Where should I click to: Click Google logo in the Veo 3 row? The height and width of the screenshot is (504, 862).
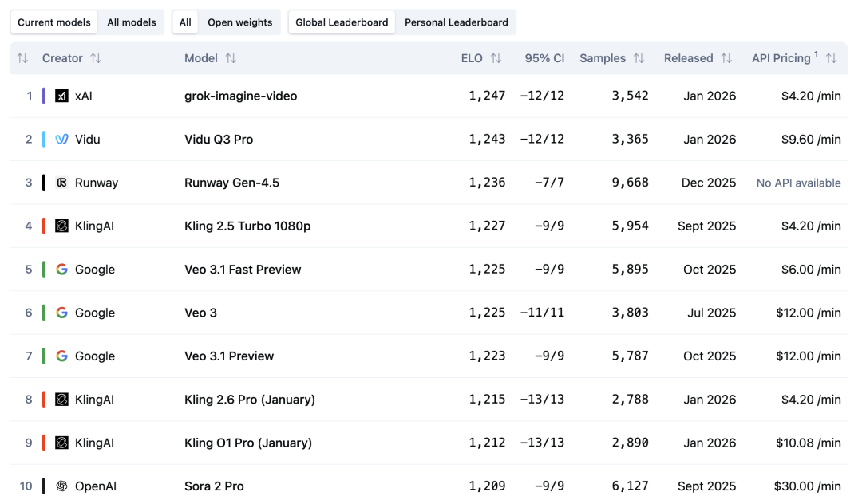[x=61, y=313]
